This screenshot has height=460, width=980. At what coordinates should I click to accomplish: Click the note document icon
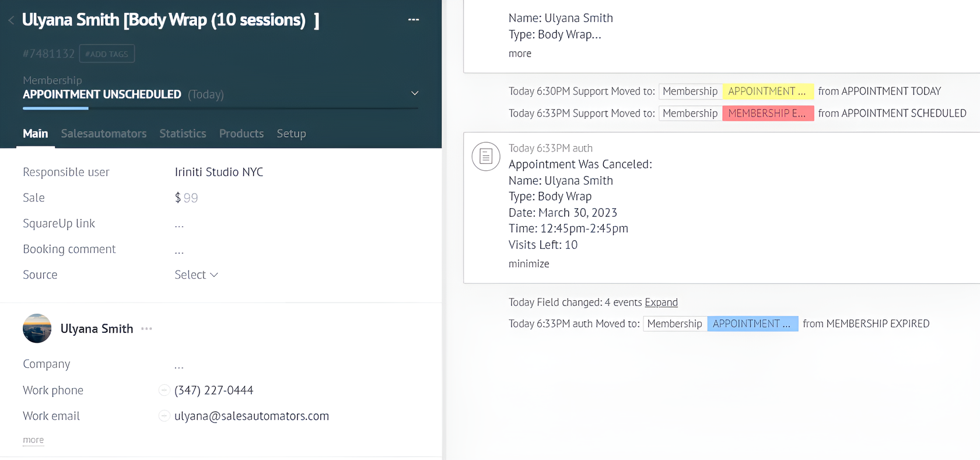[485, 156]
